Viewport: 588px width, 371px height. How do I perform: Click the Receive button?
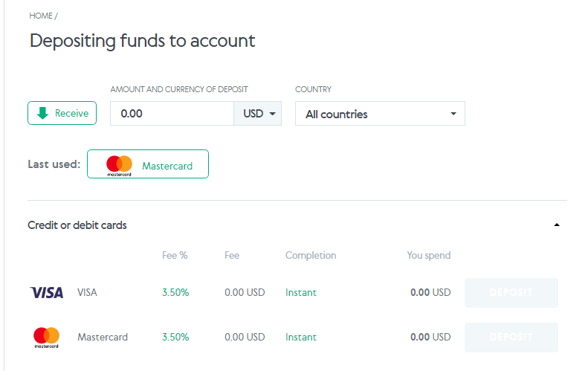62,113
